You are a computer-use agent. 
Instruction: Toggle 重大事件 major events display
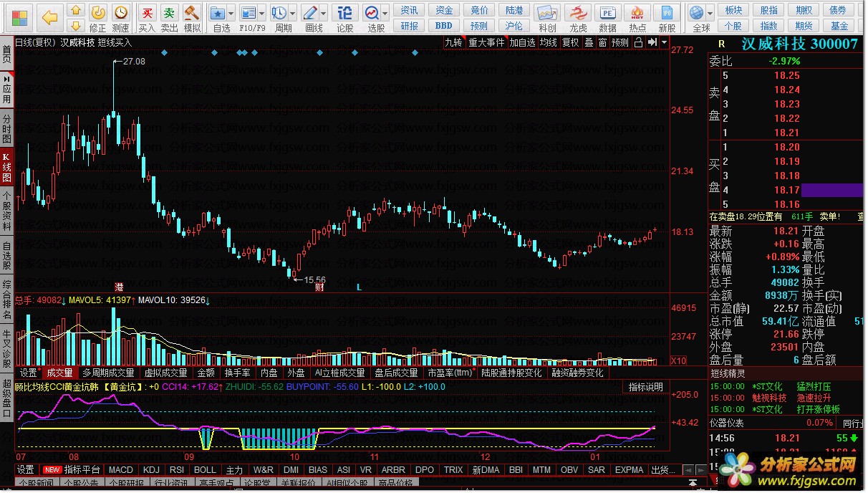(487, 42)
